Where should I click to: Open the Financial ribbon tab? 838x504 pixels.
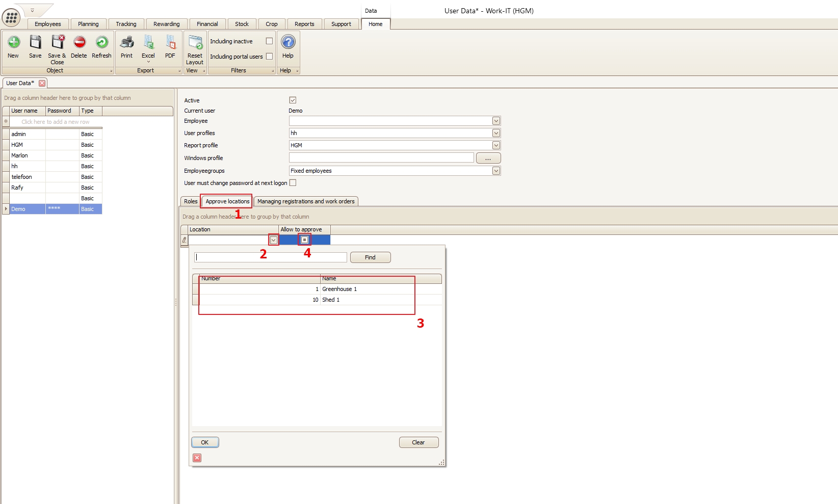click(207, 24)
